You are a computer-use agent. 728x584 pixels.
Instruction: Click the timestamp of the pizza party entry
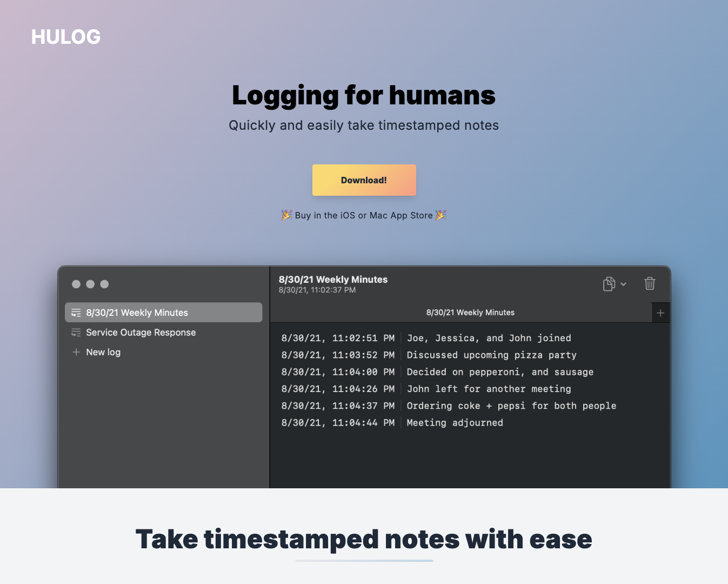(337, 355)
